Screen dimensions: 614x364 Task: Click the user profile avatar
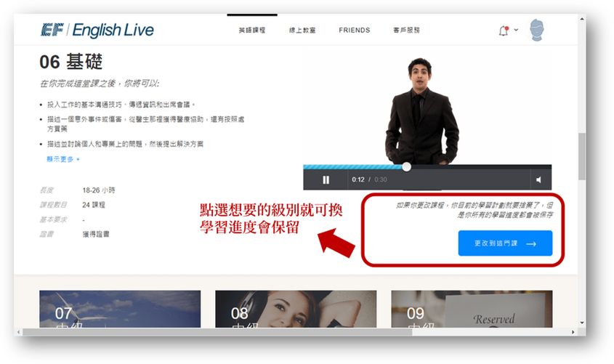tap(537, 31)
